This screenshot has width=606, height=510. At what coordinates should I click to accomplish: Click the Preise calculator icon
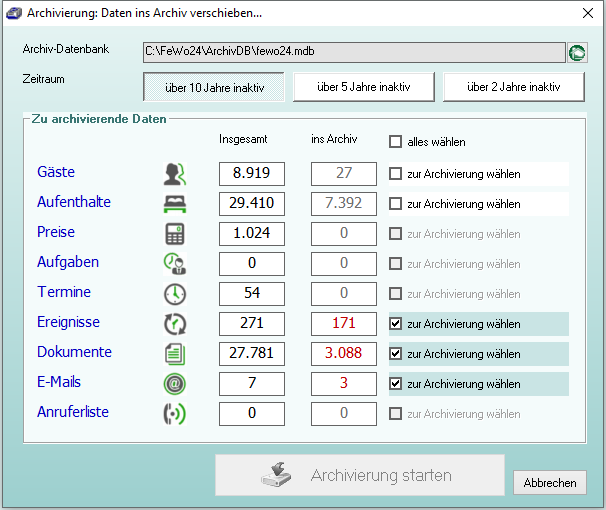point(175,234)
